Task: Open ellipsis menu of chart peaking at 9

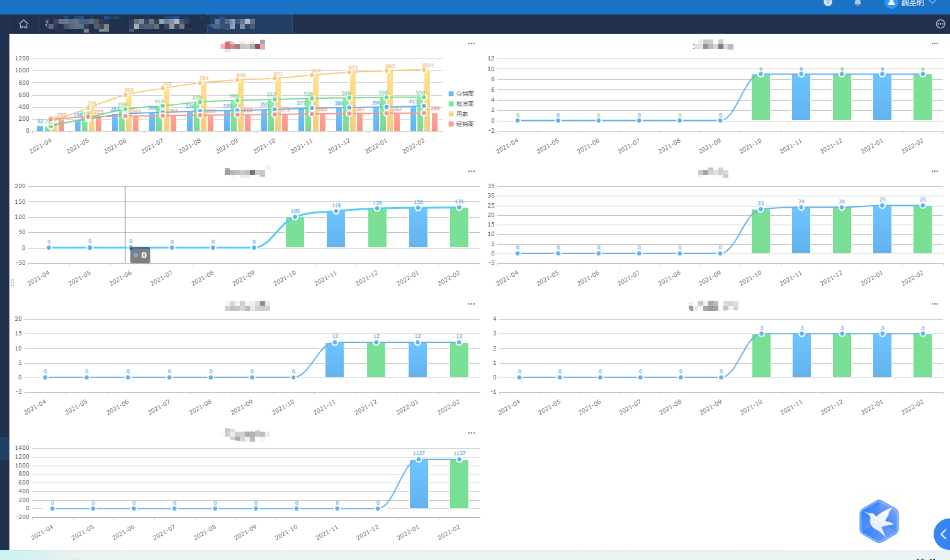Action: [x=935, y=43]
